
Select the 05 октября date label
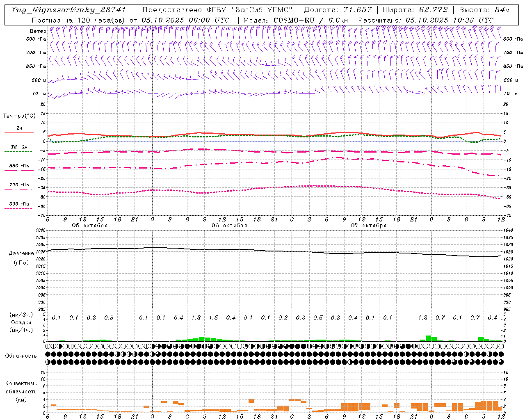coord(90,226)
